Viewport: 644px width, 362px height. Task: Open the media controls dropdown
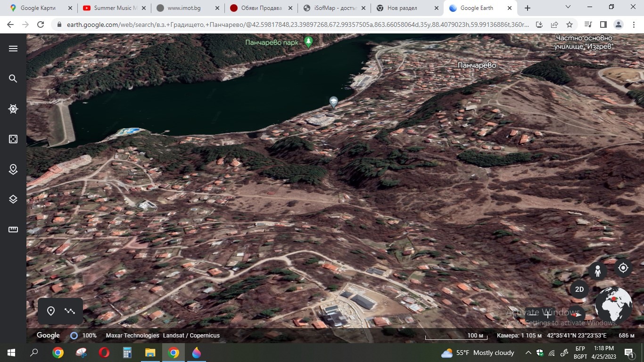(x=588, y=25)
